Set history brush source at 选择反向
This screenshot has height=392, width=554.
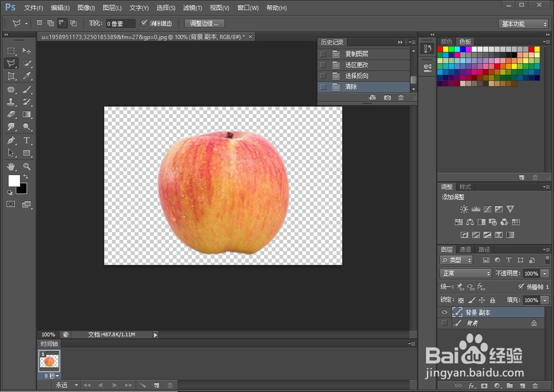[x=323, y=76]
